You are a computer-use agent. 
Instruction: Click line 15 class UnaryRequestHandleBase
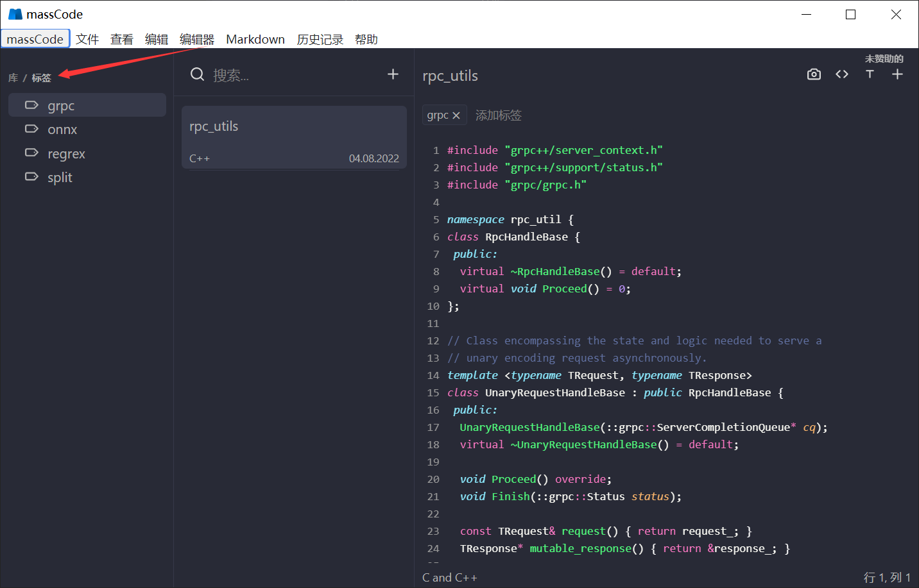[615, 392]
